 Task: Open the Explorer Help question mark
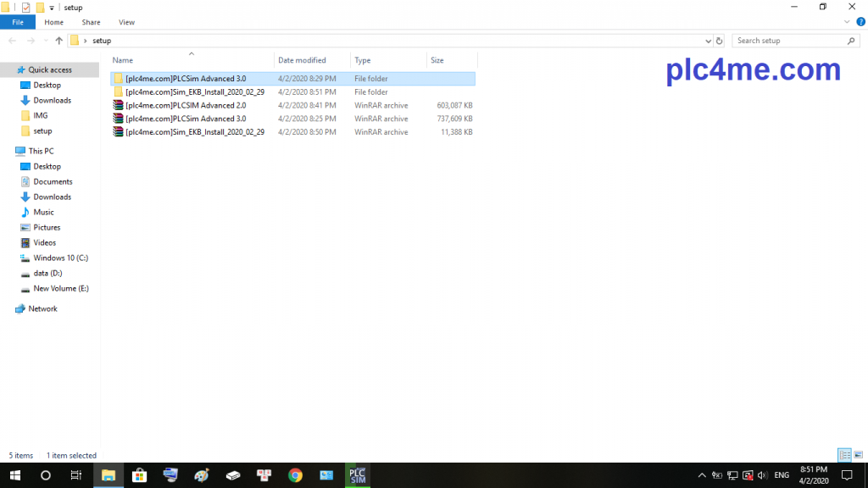[860, 22]
